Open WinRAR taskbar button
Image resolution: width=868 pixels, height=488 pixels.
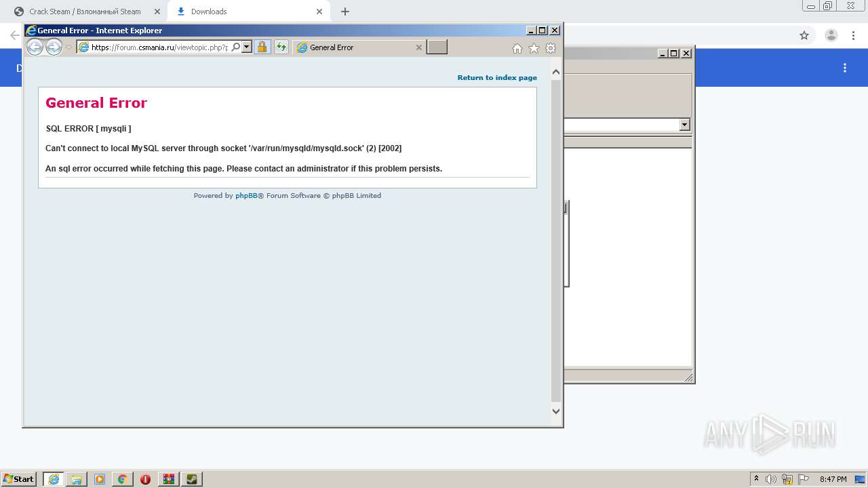tap(169, 479)
